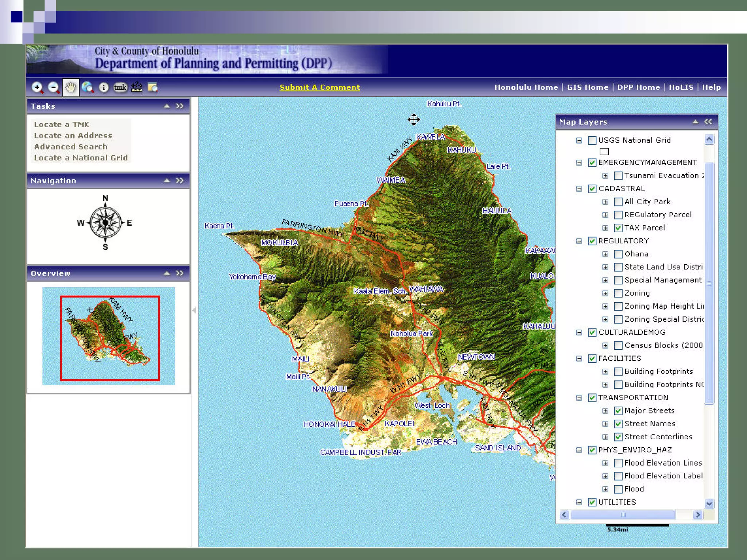Viewport: 747px width, 560px height.
Task: Open the GIS Home menu link
Action: click(587, 87)
